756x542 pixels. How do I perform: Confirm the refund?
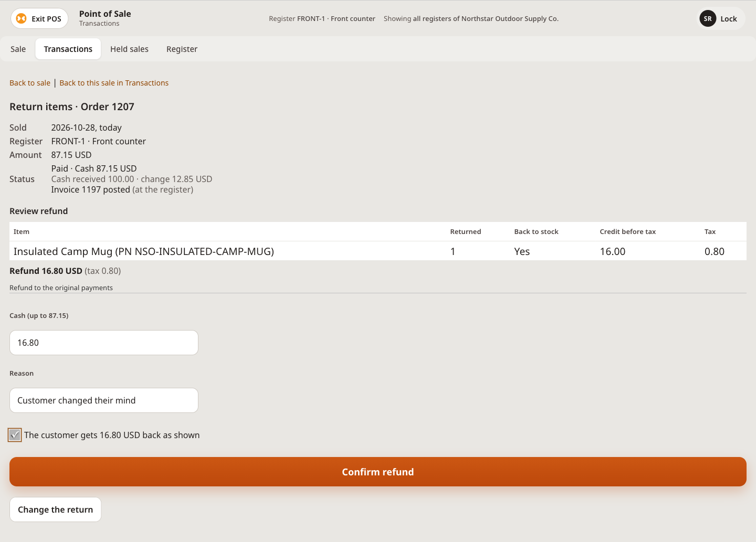click(x=378, y=472)
